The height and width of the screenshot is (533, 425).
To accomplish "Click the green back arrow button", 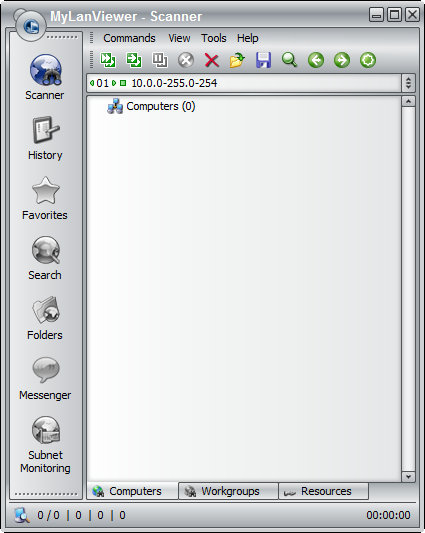I will click(316, 61).
